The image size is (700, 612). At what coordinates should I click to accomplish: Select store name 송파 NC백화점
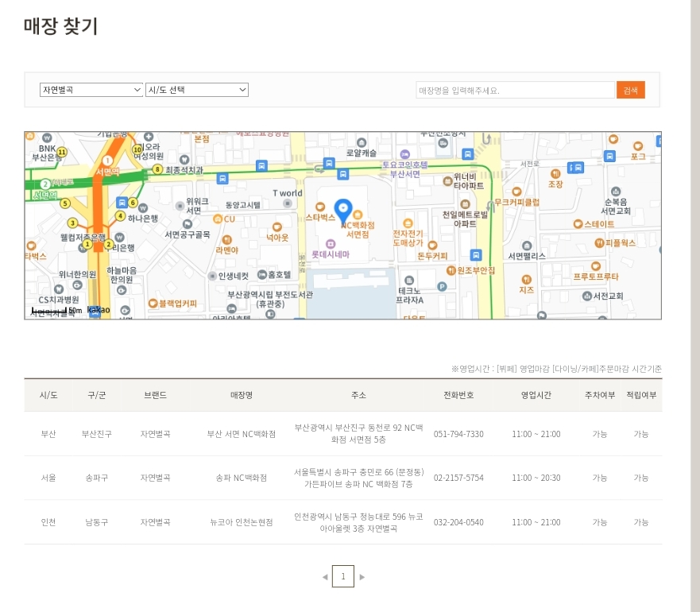point(241,478)
